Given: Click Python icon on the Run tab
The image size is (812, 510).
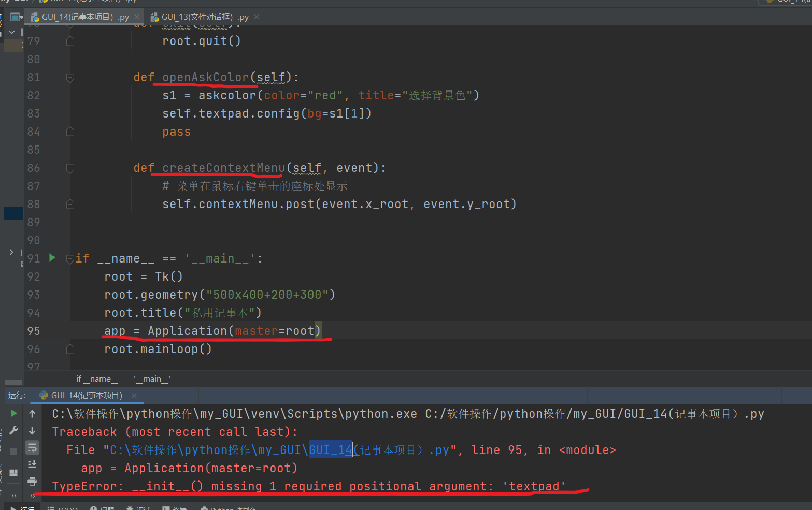Looking at the screenshot, I should click(44, 395).
